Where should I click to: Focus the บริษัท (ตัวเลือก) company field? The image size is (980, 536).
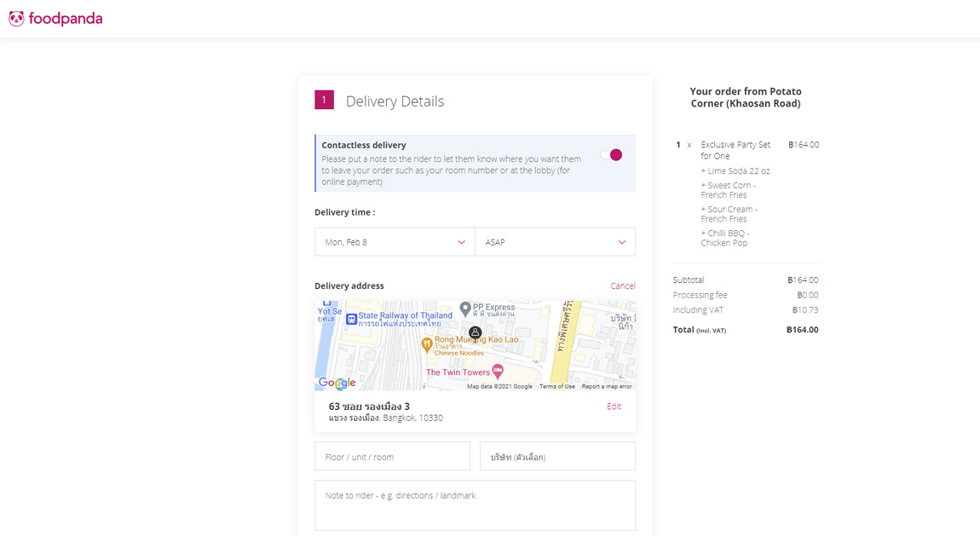click(x=557, y=456)
